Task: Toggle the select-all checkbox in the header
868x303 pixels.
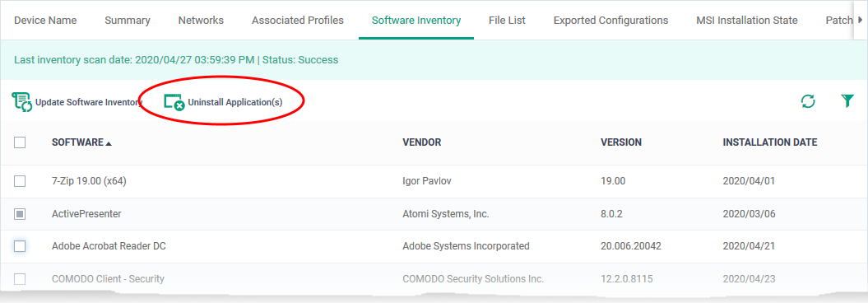Action: (x=20, y=142)
